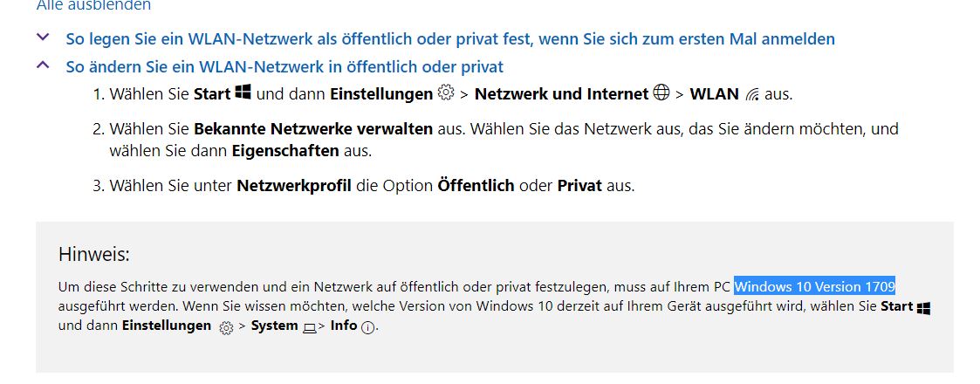Click 'Alle ausblenden' to collapse all sections

pyautogui.click(x=93, y=5)
